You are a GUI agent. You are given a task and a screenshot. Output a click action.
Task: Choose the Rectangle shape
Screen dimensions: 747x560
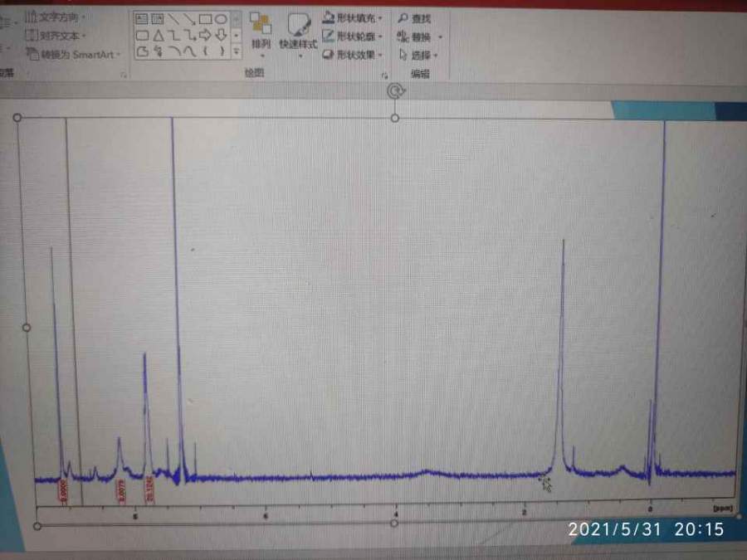click(206, 20)
